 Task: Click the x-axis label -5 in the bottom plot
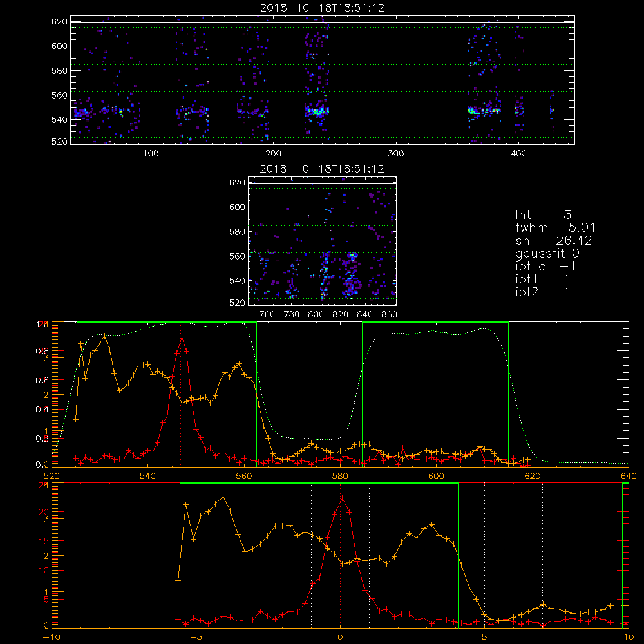pyautogui.click(x=196, y=638)
